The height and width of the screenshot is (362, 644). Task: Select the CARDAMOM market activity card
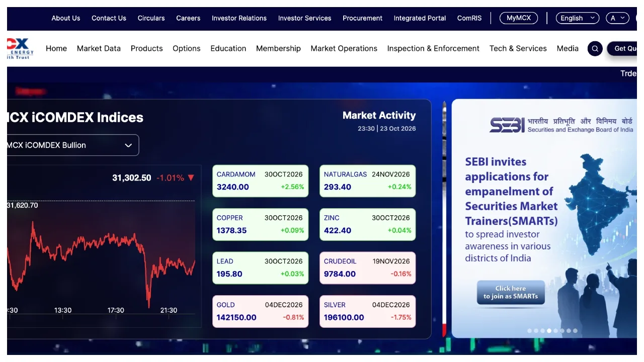261,181
